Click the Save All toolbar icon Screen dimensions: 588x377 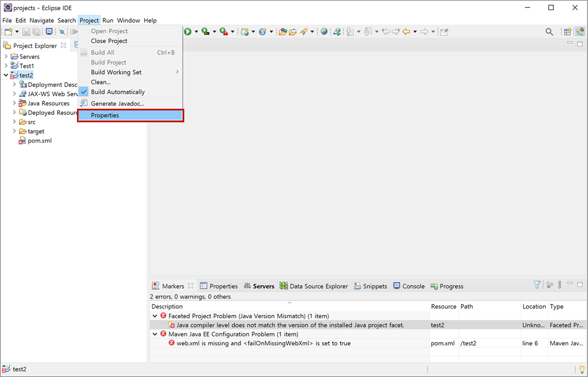[x=36, y=32]
